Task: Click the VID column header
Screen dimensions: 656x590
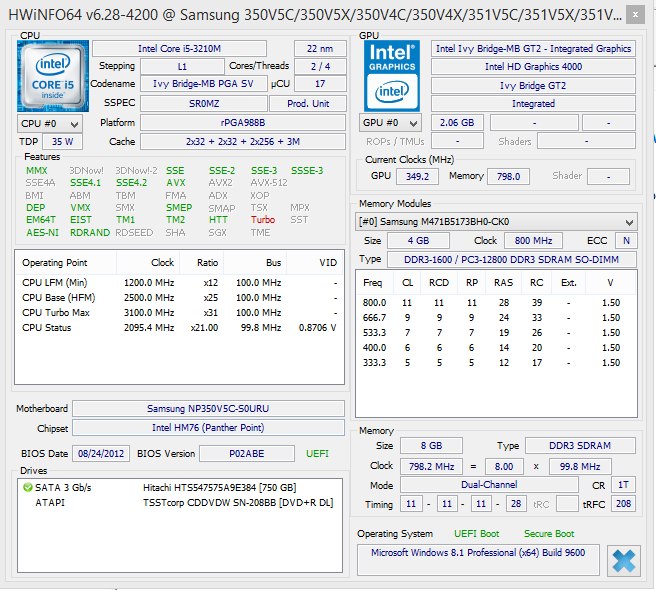Action: click(x=315, y=263)
